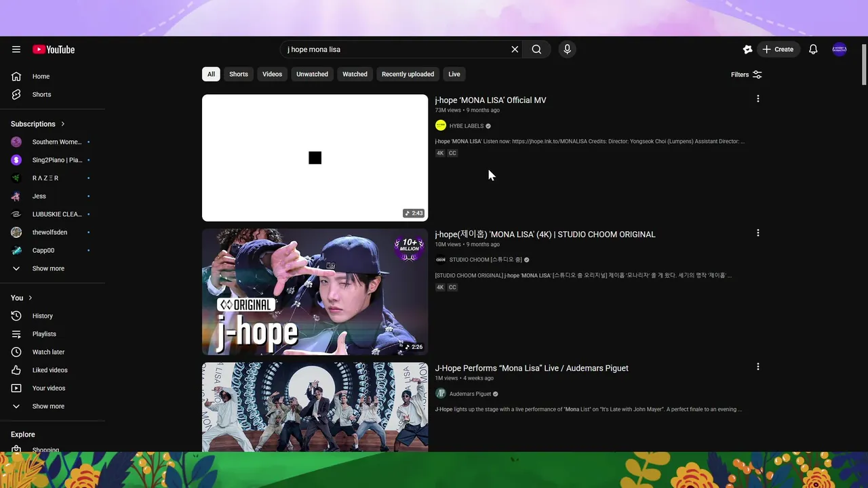
Task: Open the STUDIO CHOOM ORIGINAL video title
Action: pyautogui.click(x=545, y=235)
